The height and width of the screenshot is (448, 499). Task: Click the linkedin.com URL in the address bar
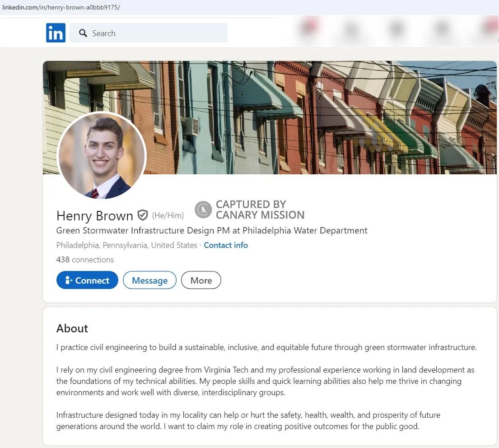pyautogui.click(x=61, y=7)
